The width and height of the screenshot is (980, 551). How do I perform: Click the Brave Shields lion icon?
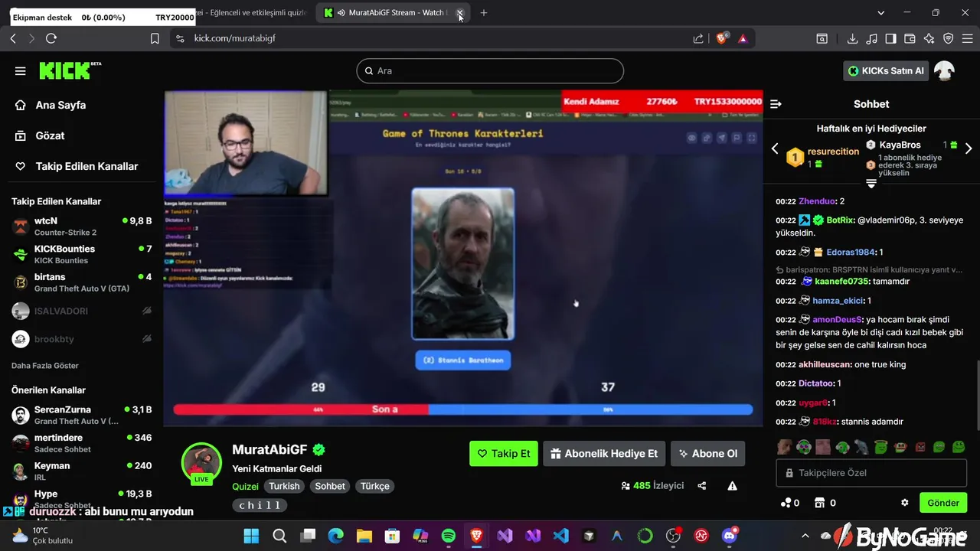(x=721, y=38)
